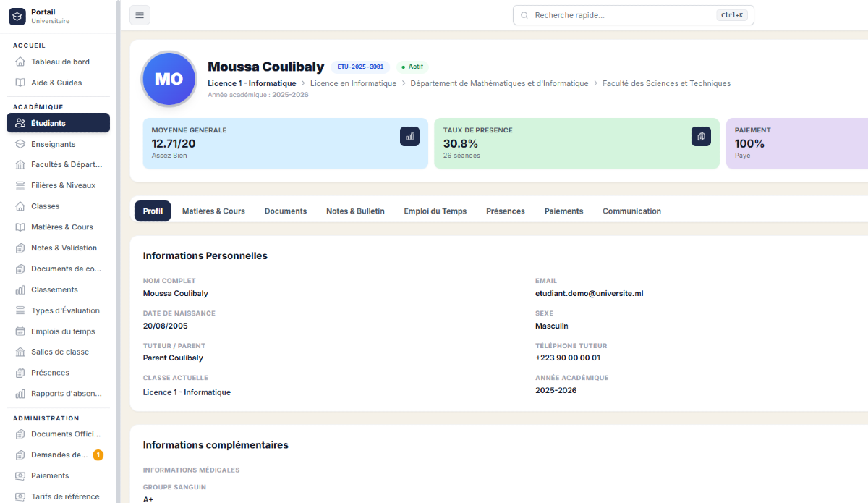The image size is (868, 503).
Task: Click the tutor phone +223 90 00 00 01
Action: point(568,358)
